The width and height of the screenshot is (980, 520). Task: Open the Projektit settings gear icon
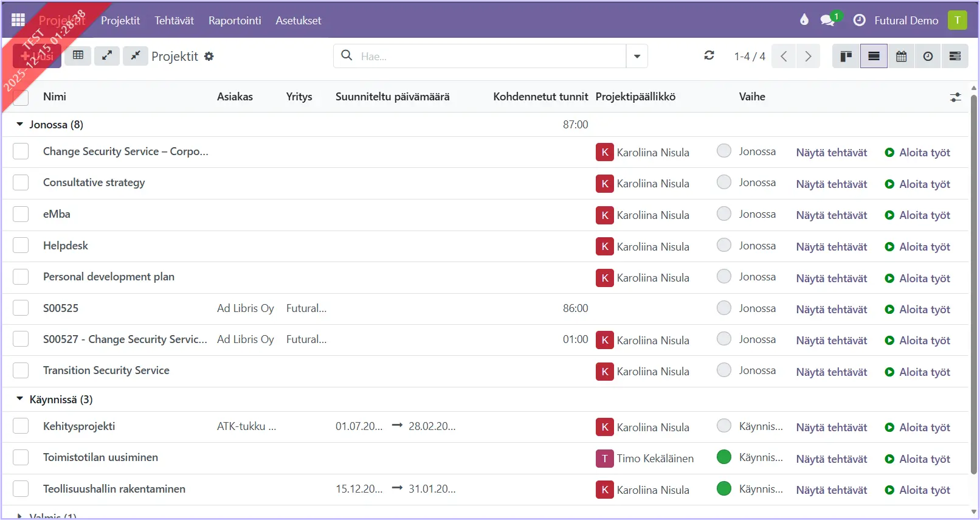click(x=209, y=57)
